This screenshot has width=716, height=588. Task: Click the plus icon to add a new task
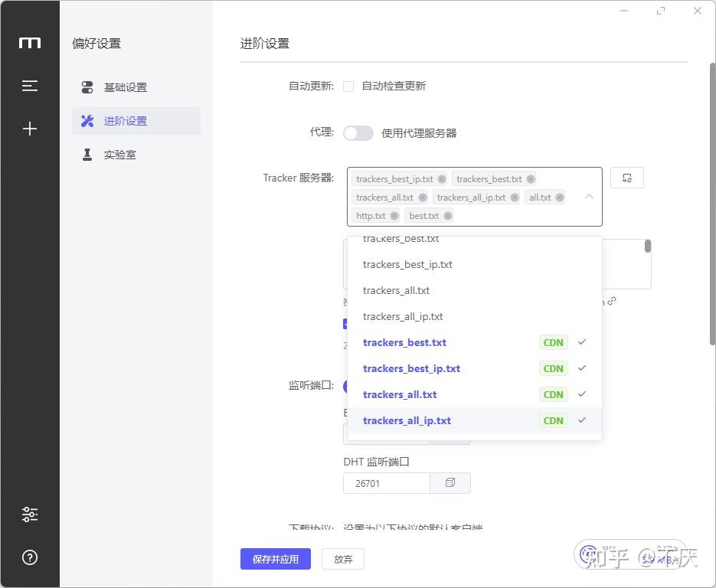coord(29,129)
